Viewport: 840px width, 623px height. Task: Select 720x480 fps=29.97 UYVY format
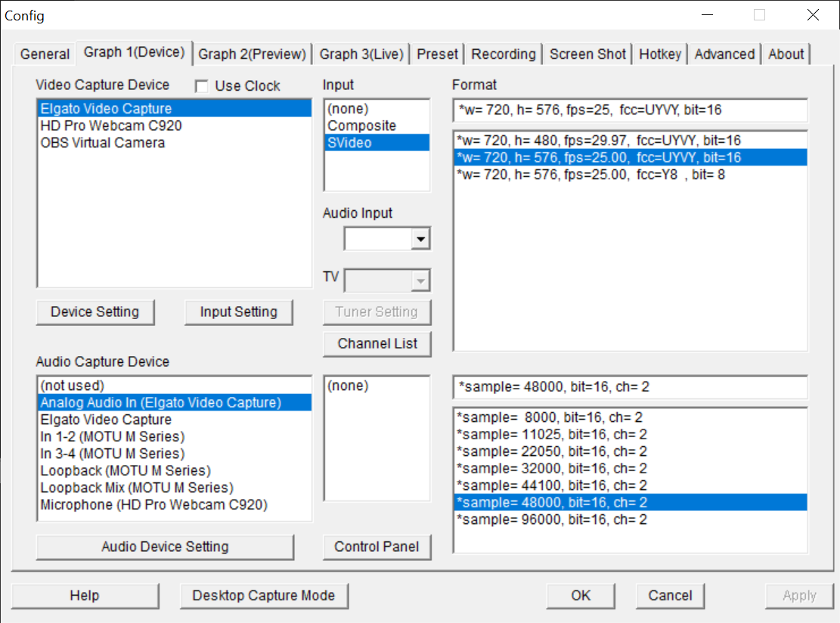(x=631, y=141)
